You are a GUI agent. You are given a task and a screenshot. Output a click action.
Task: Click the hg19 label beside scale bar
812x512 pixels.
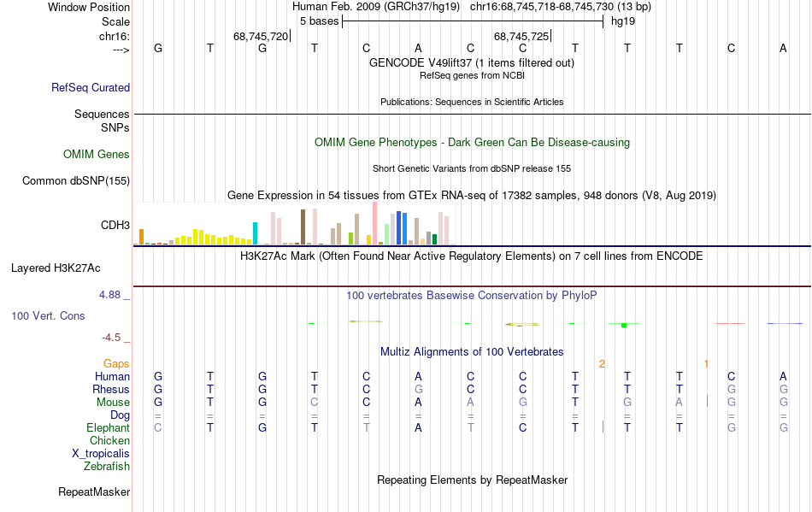tap(623, 21)
